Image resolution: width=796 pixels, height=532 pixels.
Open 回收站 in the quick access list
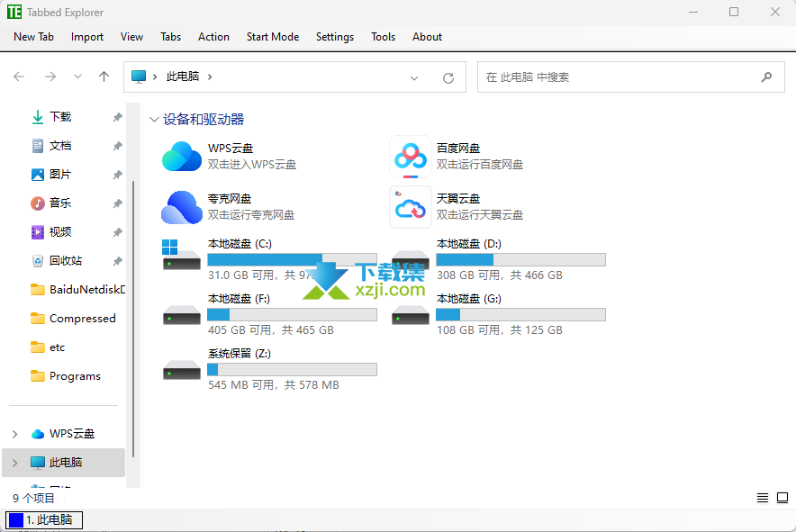click(66, 261)
